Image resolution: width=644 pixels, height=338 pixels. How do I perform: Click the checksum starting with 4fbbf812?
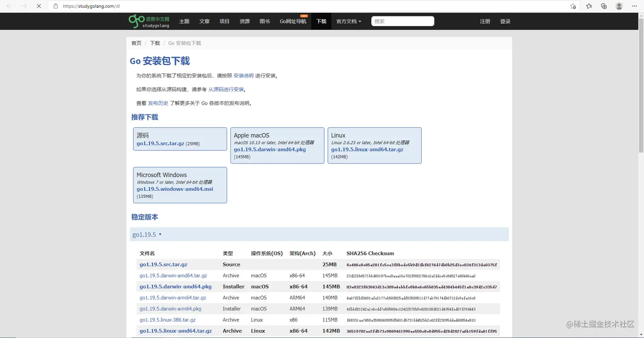pyautogui.click(x=411, y=309)
